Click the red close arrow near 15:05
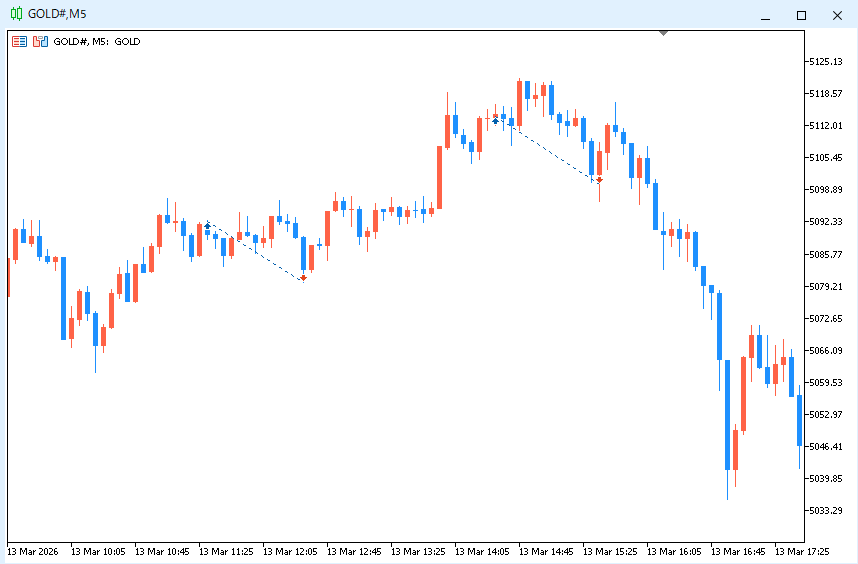858x564 pixels. click(x=599, y=181)
